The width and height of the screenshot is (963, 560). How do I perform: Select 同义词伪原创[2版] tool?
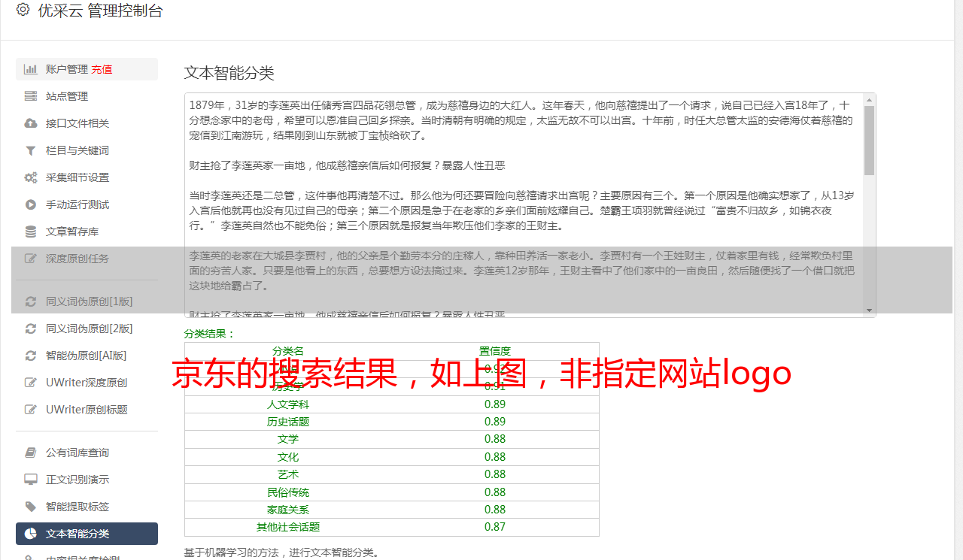point(87,328)
